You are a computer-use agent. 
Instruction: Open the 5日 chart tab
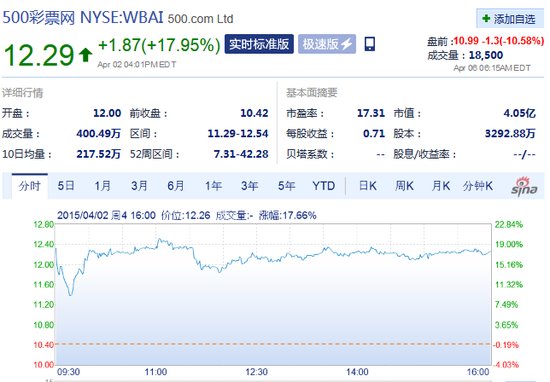tap(66, 186)
